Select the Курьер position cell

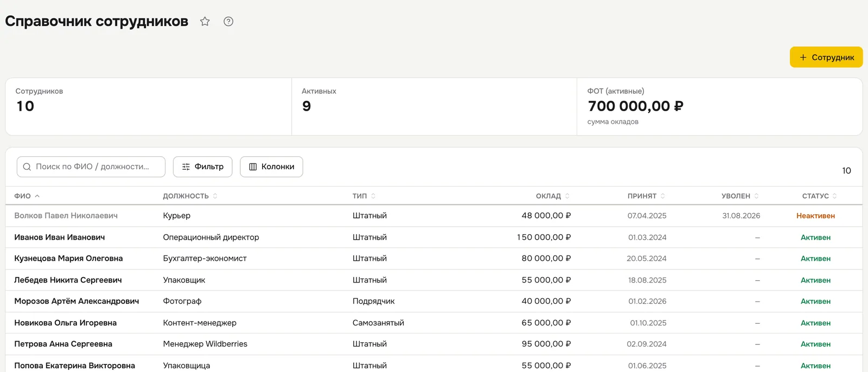(177, 216)
